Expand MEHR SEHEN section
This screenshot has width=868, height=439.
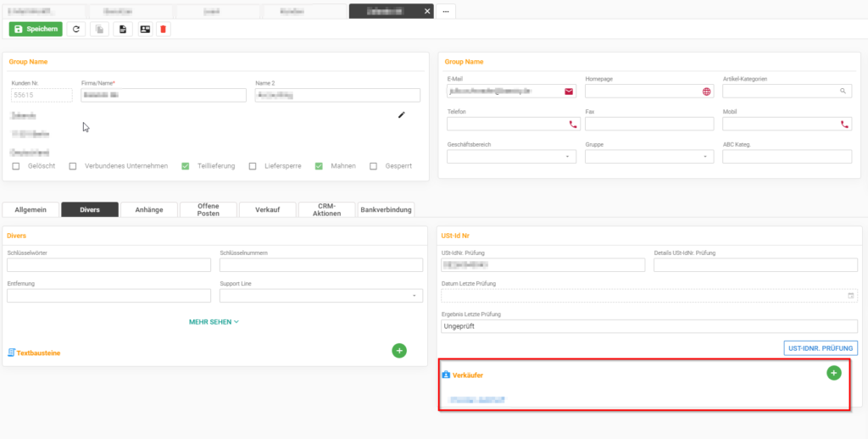pos(214,322)
